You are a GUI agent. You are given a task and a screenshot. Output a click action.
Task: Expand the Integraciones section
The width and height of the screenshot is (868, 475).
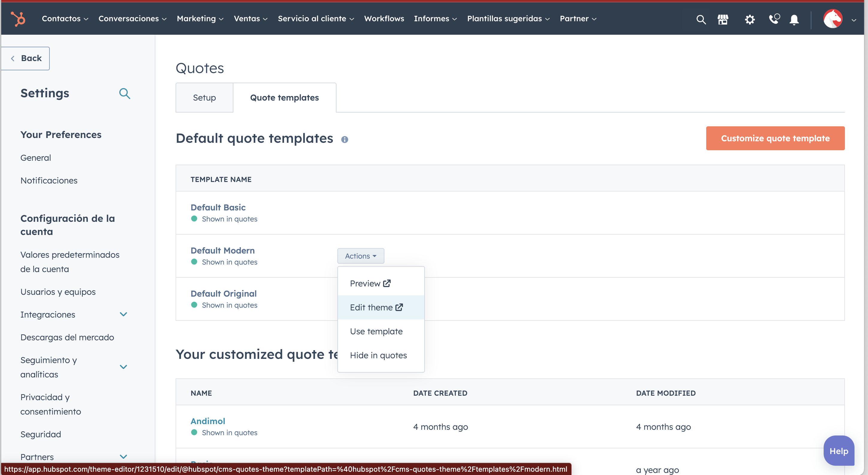[x=123, y=314]
